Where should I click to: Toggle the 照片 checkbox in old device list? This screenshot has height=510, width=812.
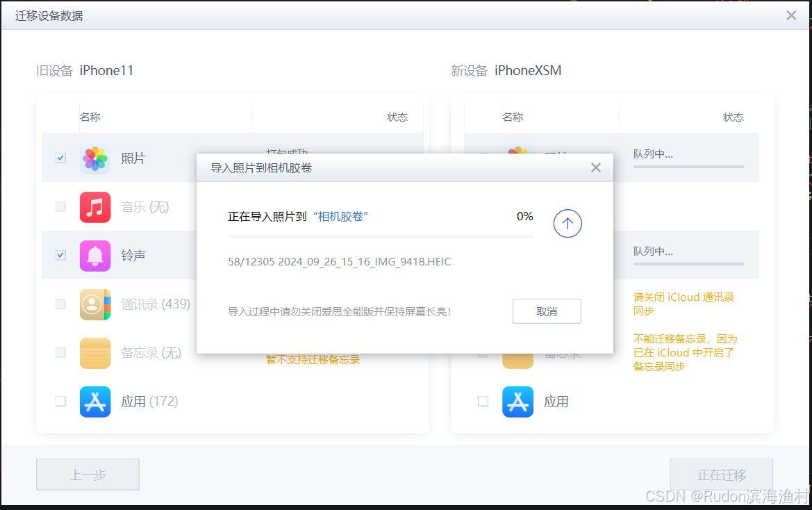(x=60, y=158)
